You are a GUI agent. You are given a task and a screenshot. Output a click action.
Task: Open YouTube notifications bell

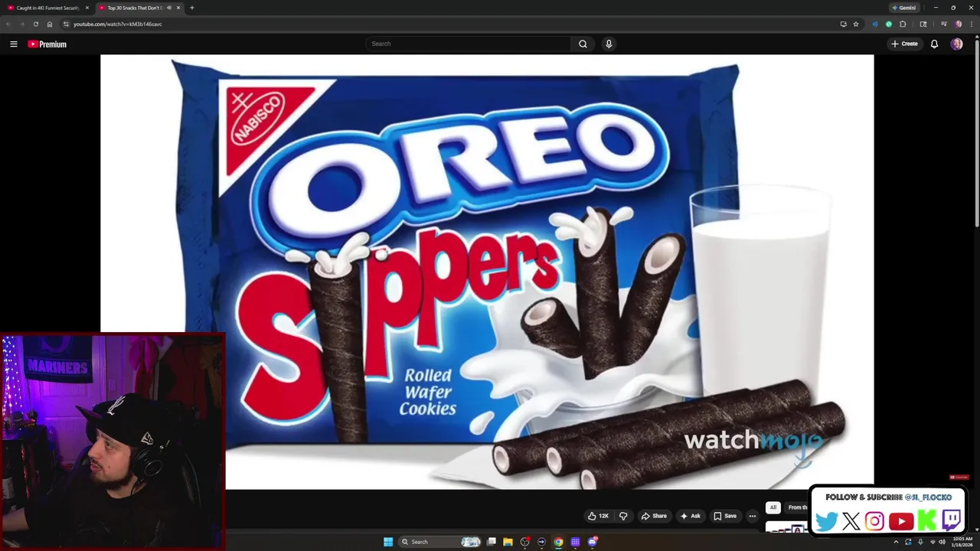pyautogui.click(x=934, y=44)
